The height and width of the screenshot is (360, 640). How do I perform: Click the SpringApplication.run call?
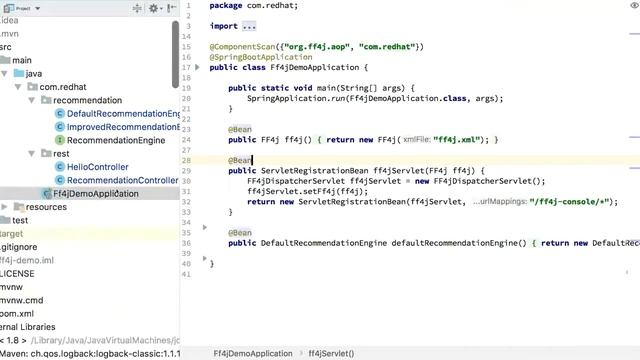point(375,98)
